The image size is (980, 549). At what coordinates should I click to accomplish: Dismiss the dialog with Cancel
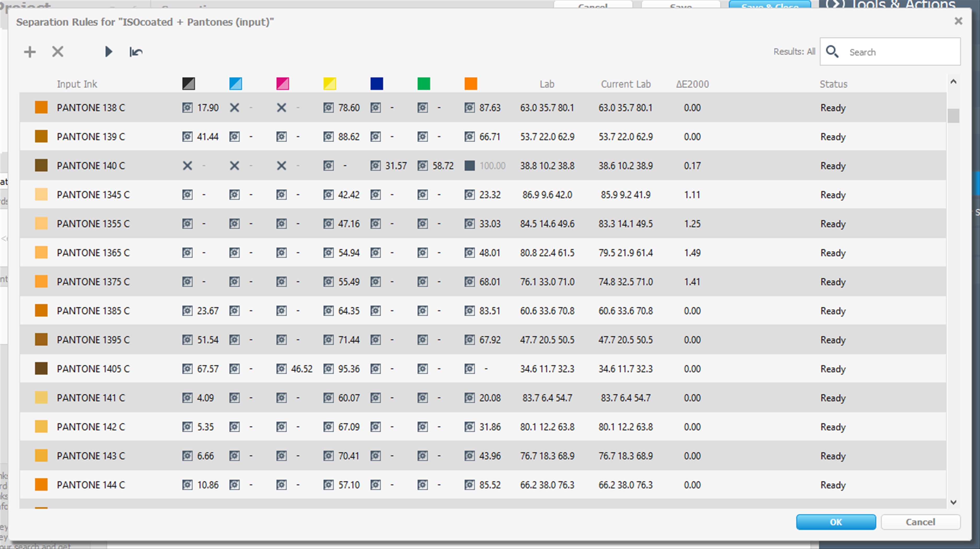coord(921,522)
